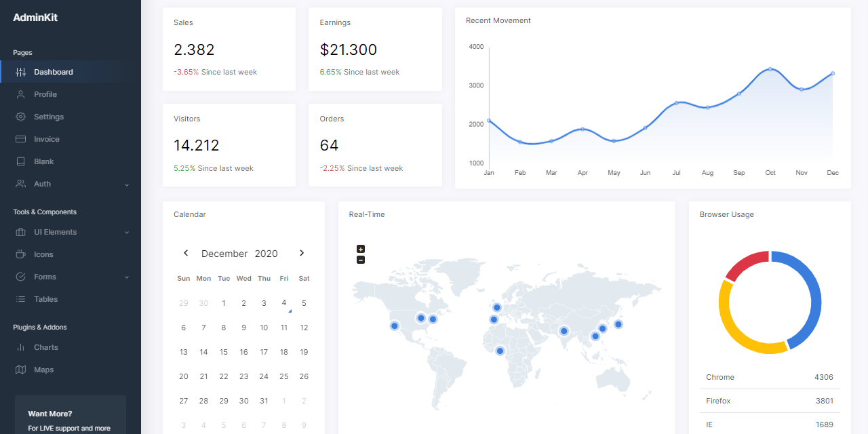This screenshot has width=868, height=434.
Task: Click the Real-Time card title
Action: (367, 214)
